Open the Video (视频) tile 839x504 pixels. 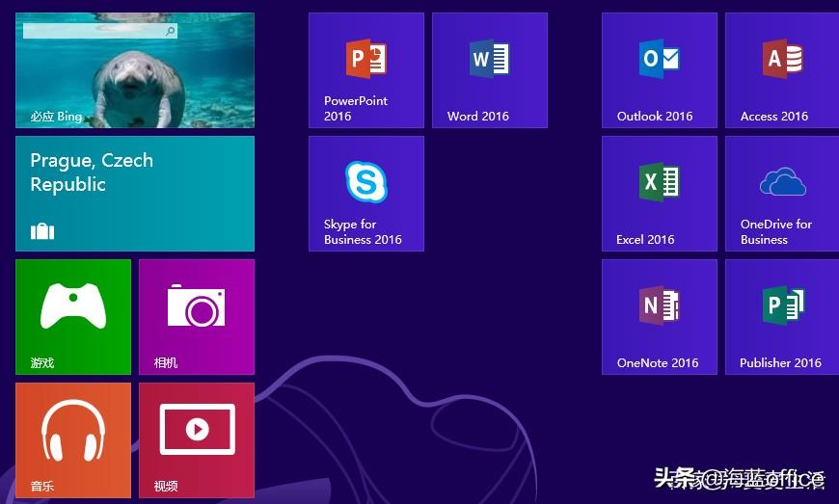(197, 440)
